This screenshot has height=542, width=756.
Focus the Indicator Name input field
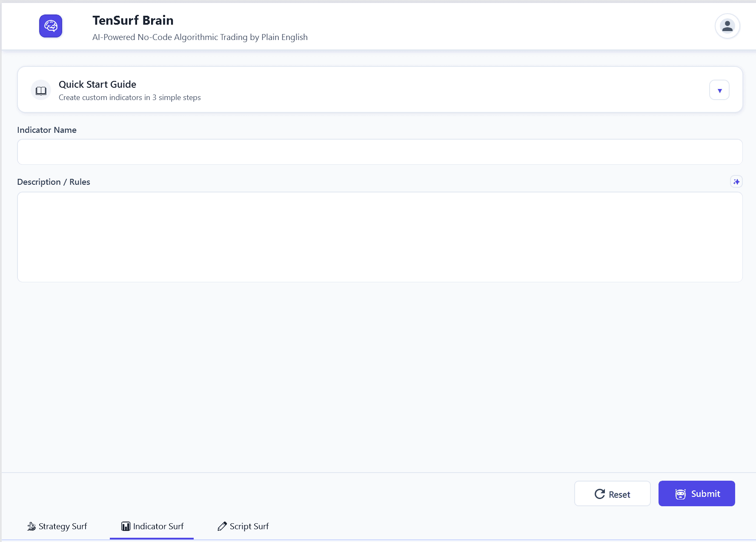click(x=380, y=152)
